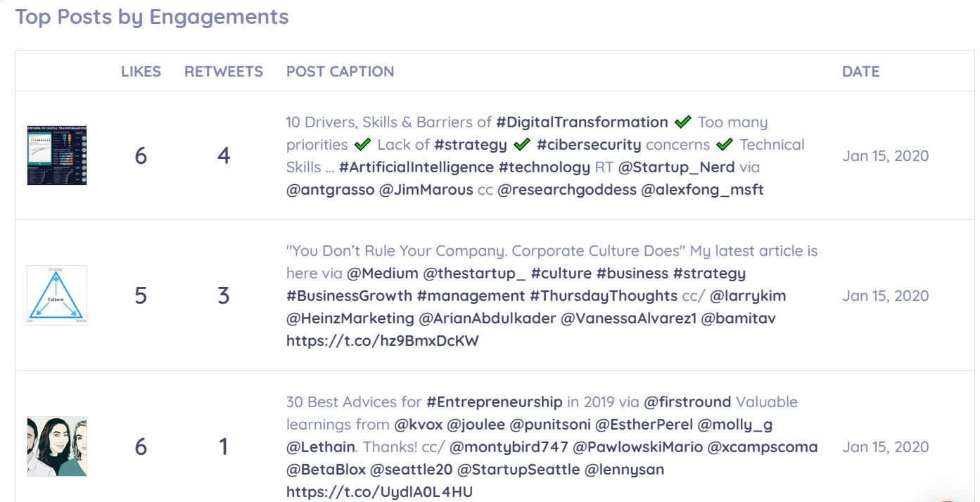This screenshot has width=980, height=502.
Task: Open the #ArtificialIntelligence hashtag
Action: point(416,167)
